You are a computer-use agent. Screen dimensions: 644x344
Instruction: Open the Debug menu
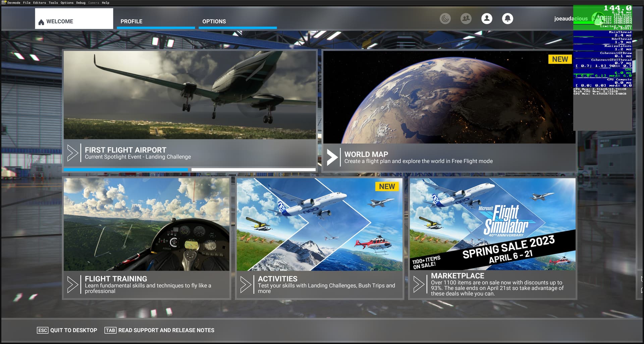pos(81,3)
